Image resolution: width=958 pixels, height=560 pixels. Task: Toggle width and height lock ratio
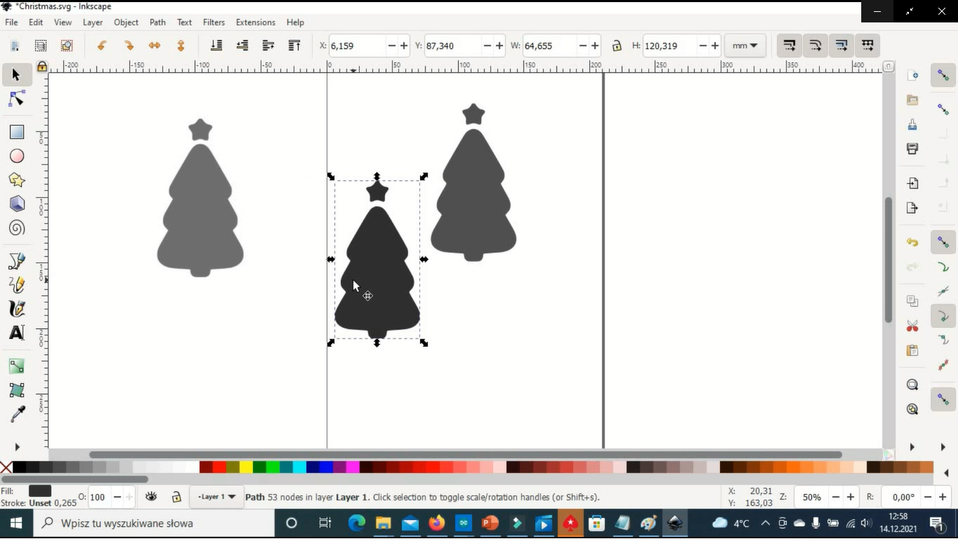coord(616,46)
